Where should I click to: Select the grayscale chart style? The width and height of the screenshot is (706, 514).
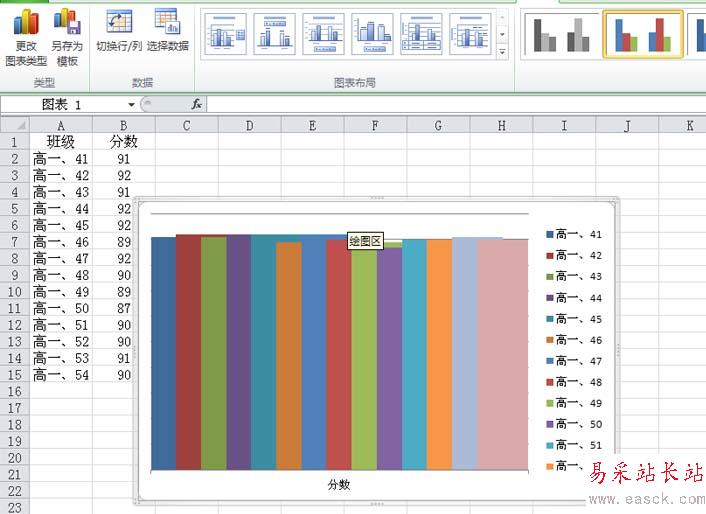coord(561,35)
